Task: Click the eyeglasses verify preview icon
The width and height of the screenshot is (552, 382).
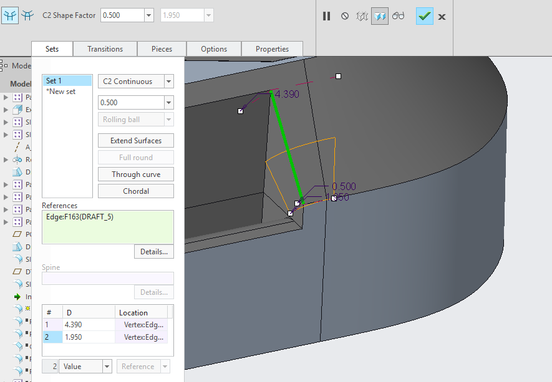Action: 398,16
